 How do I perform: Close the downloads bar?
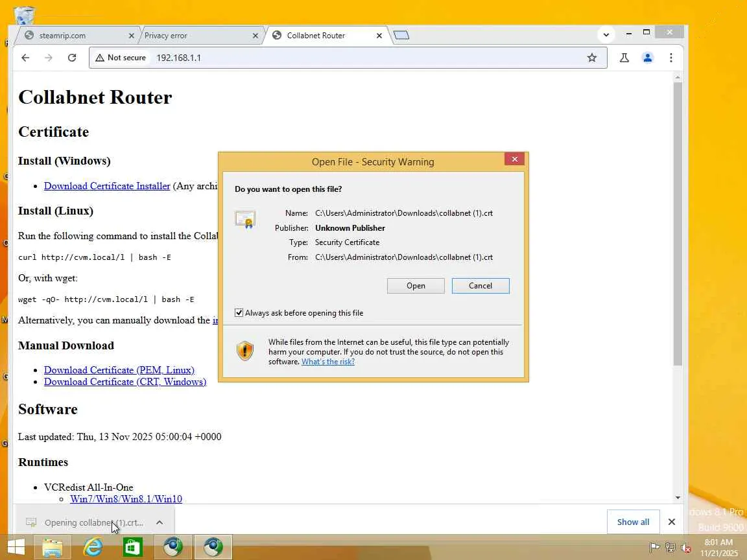pyautogui.click(x=671, y=522)
